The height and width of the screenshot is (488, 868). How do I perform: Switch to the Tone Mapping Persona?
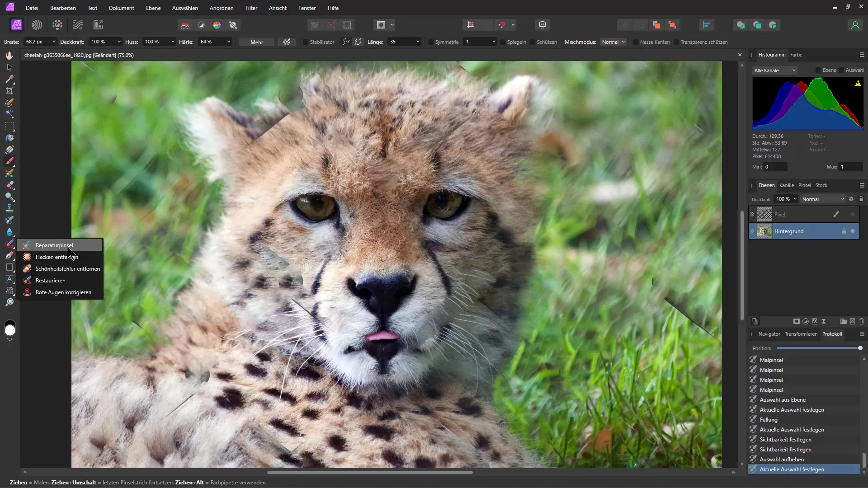(78, 25)
